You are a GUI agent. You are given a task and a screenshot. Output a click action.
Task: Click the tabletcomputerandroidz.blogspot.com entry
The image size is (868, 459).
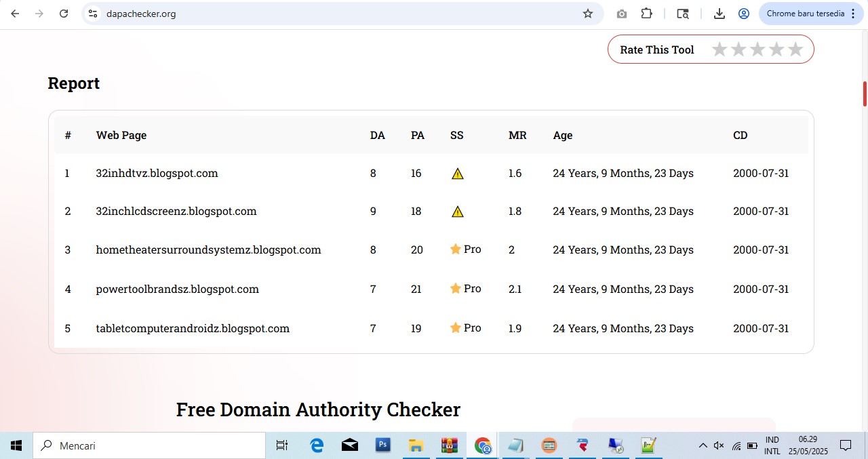(193, 329)
